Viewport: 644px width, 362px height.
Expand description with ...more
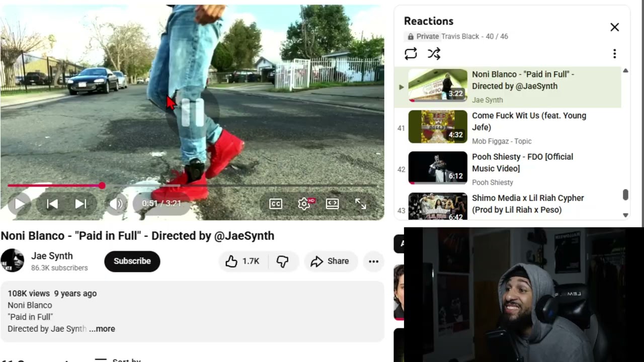[x=102, y=329]
